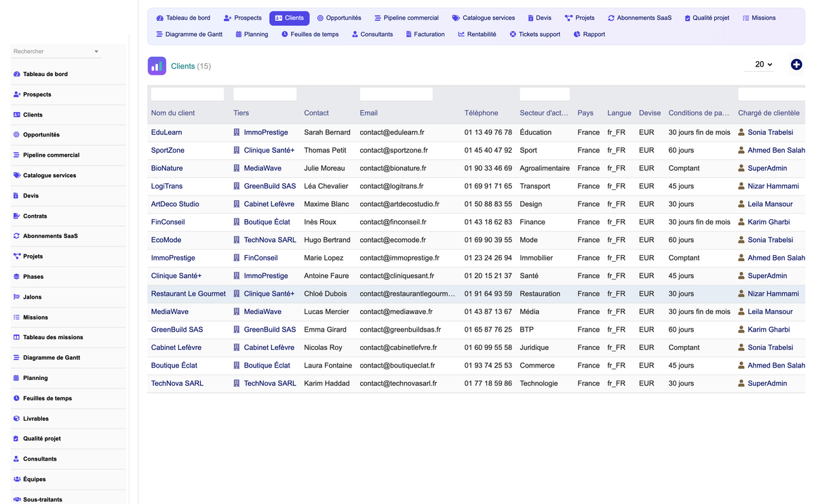This screenshot has height=504, width=814.
Task: Click contact name Karim Haddad
Action: (327, 383)
